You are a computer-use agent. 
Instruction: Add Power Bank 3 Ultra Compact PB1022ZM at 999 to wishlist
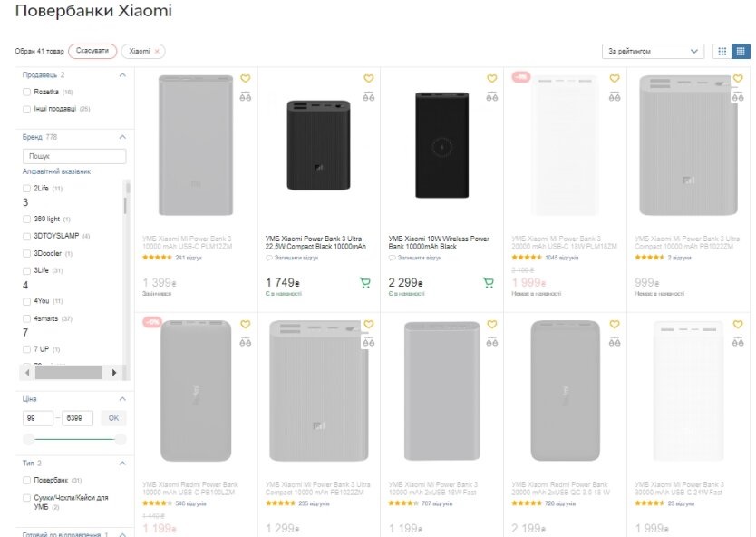click(738, 78)
